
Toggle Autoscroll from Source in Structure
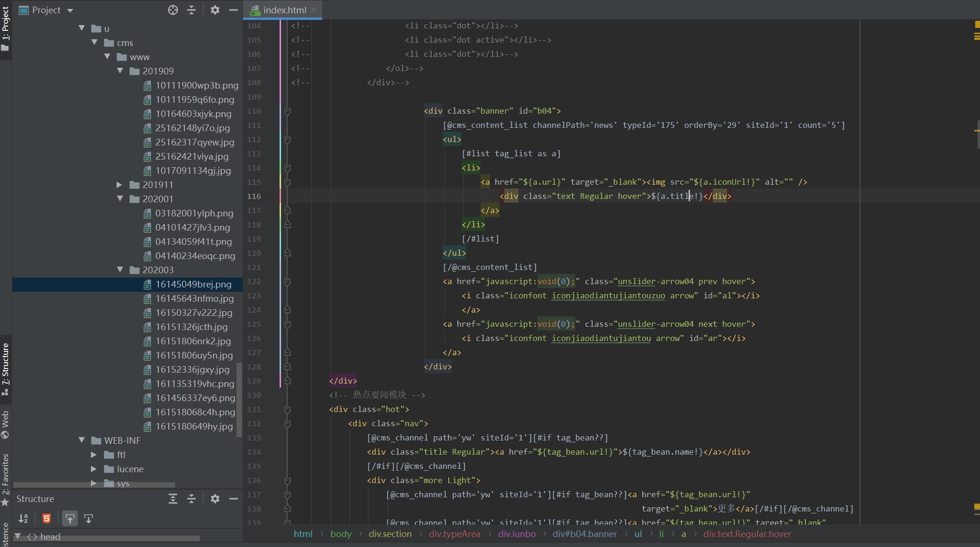[89, 519]
